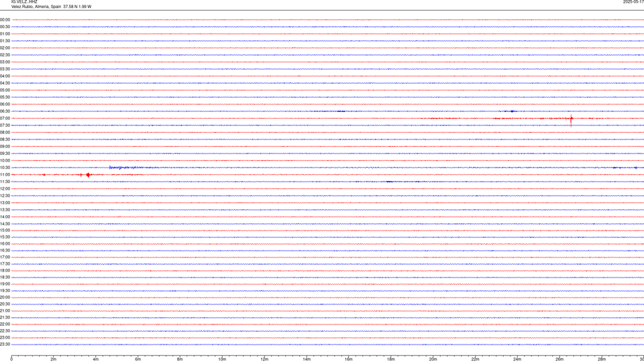Click the 16:00 row time label

5,244
